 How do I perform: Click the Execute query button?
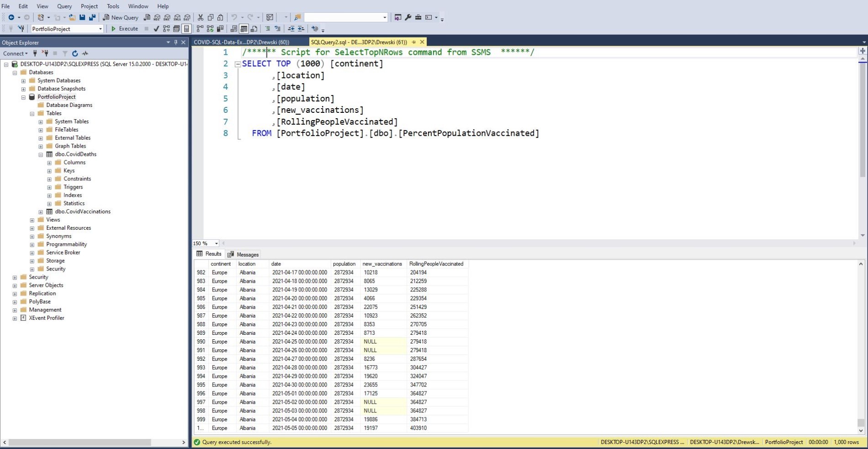click(124, 29)
